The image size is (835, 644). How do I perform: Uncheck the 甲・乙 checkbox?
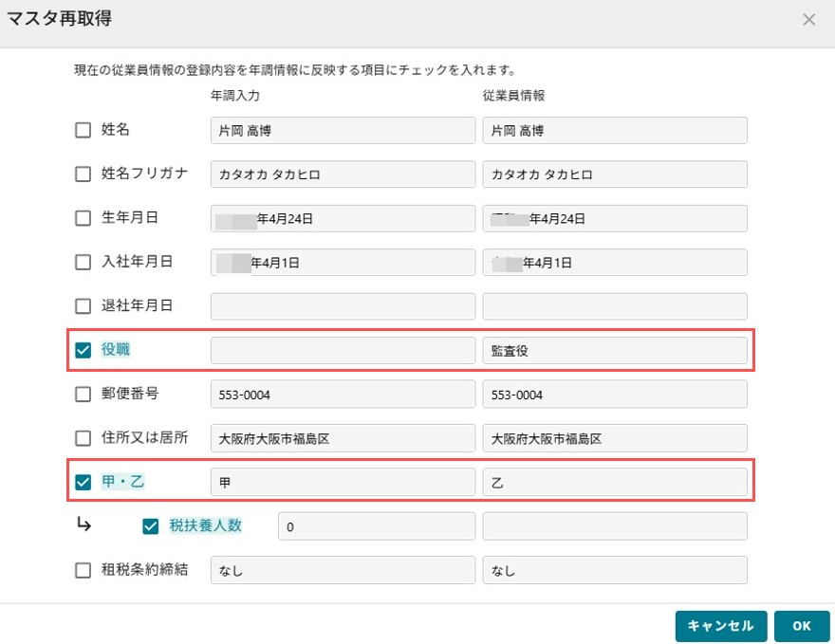tap(83, 482)
